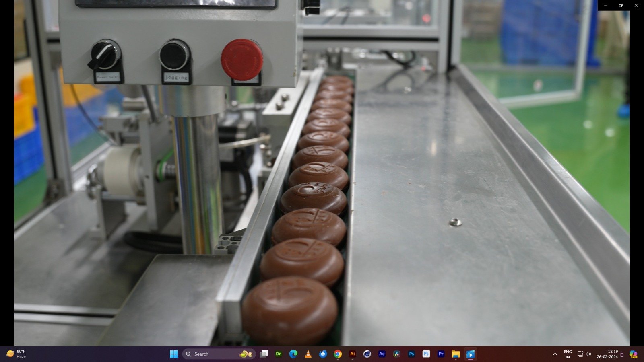Open Task View from the taskbar
The width and height of the screenshot is (644, 362).
[x=264, y=354]
